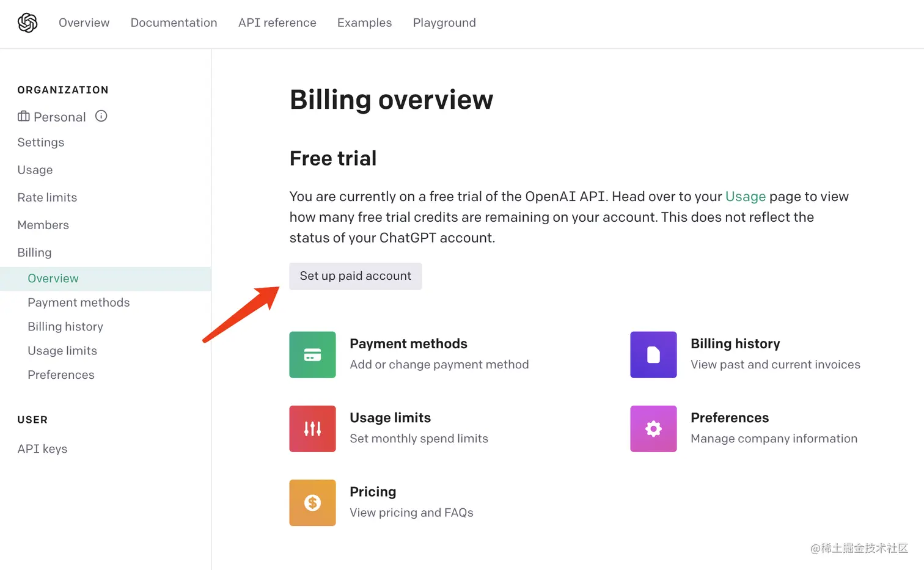The height and width of the screenshot is (570, 924).
Task: Open Usage limits in the sidebar
Action: click(62, 351)
